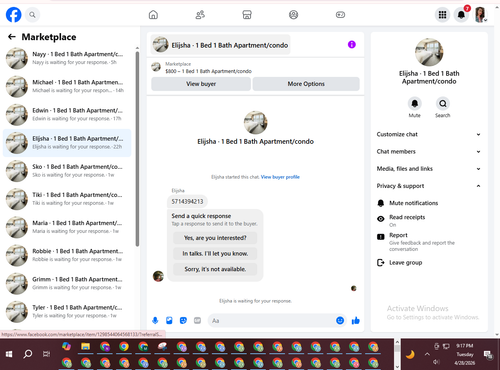Open Edwin conversation in chat list

click(x=67, y=114)
